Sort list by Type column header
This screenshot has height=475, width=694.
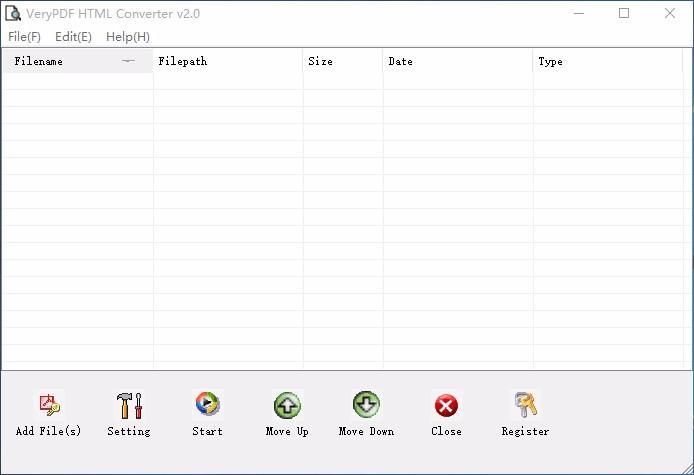[608, 61]
